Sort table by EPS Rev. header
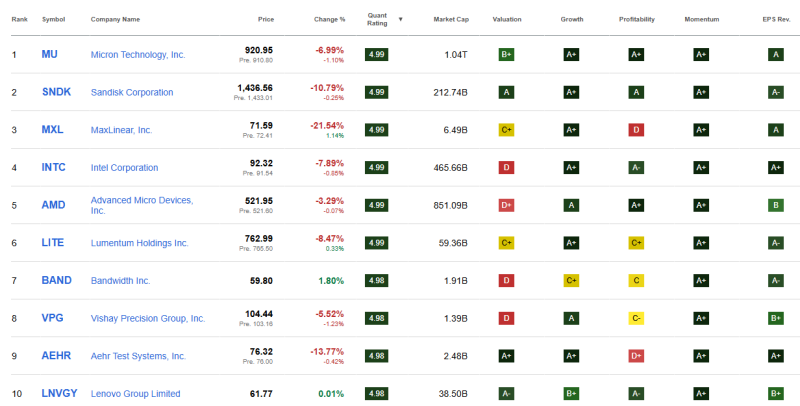Screen dimensions: 800x406 point(776,19)
